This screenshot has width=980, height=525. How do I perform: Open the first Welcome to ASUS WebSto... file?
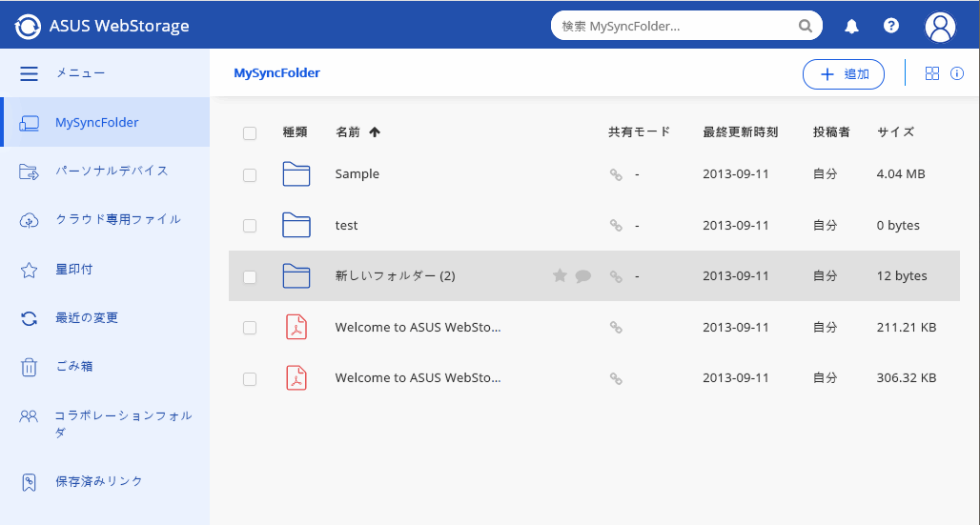point(418,327)
